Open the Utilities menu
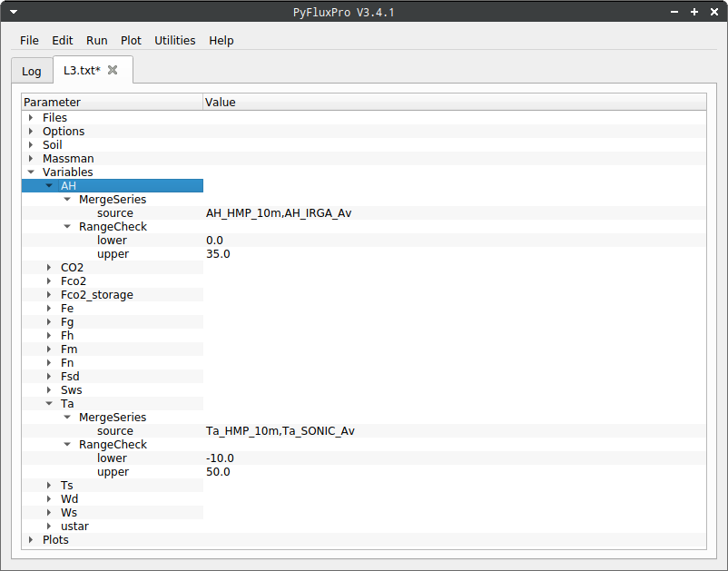The image size is (728, 571). tap(174, 40)
